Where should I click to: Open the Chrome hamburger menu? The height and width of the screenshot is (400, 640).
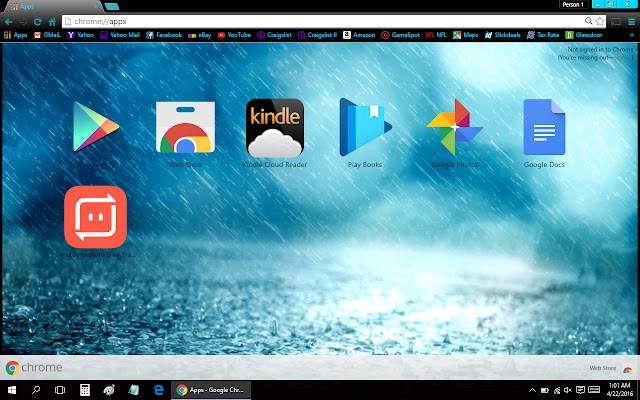pyautogui.click(x=631, y=22)
